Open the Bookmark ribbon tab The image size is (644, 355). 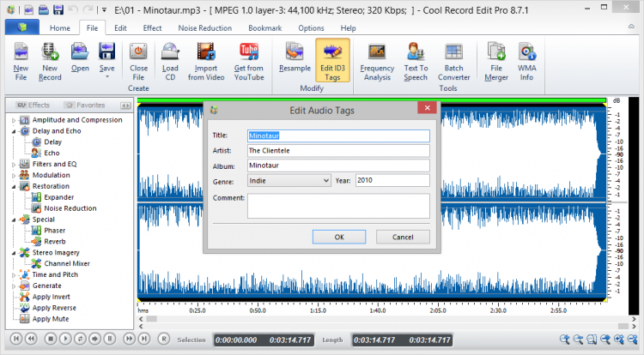(265, 28)
